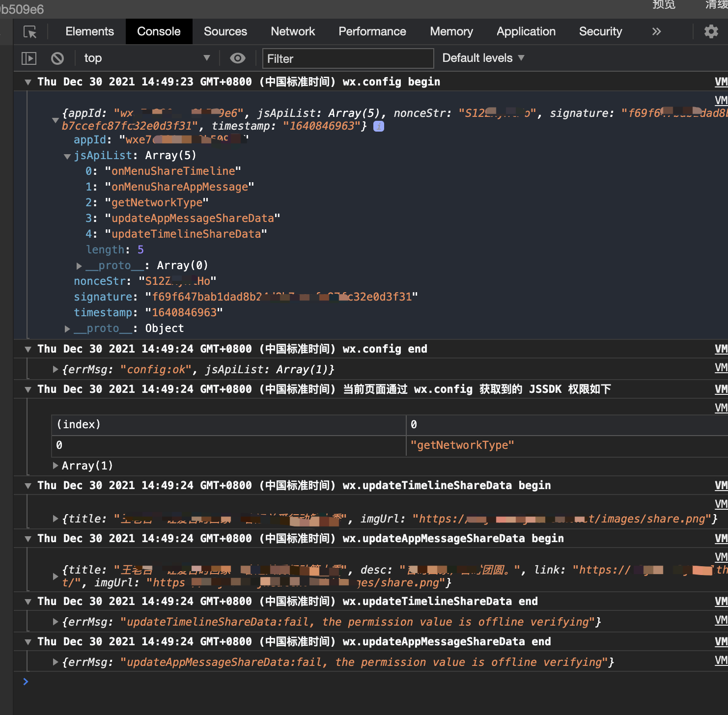This screenshot has width=728, height=715.
Task: Click the info badge after timestamp object
Action: coord(379,126)
